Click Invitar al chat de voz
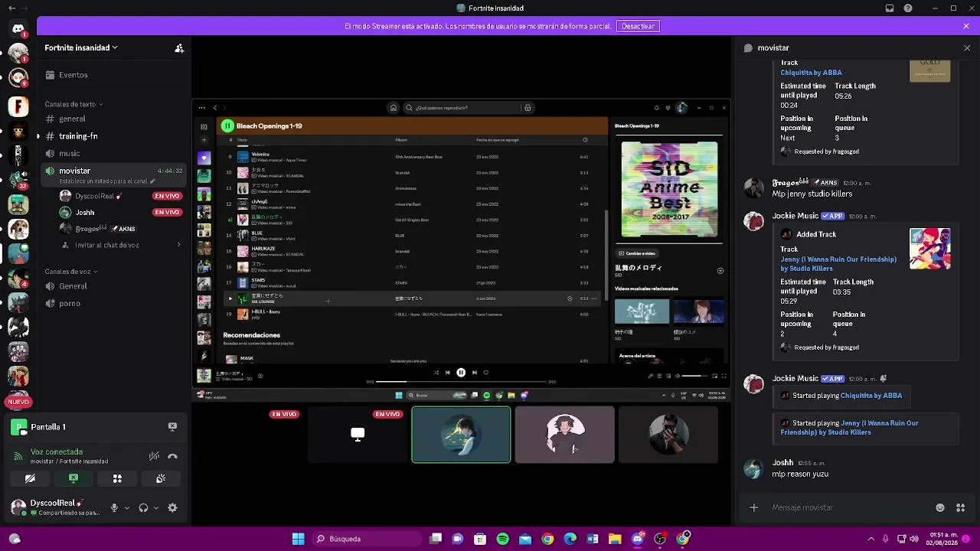The width and height of the screenshot is (980, 551). click(x=107, y=245)
